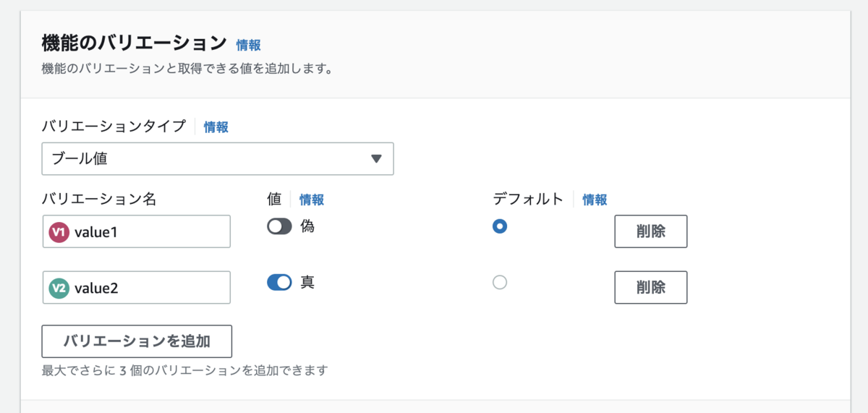This screenshot has height=413, width=868.
Task: Turn off the value2 switch set to 真
Action: (x=279, y=282)
